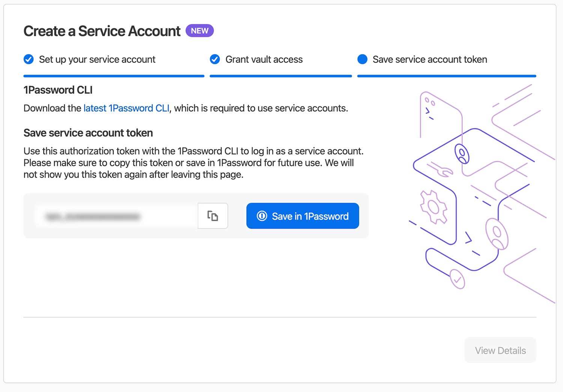This screenshot has width=563, height=392.
Task: Click the checkmark circle at illustration bottom
Action: 457,279
